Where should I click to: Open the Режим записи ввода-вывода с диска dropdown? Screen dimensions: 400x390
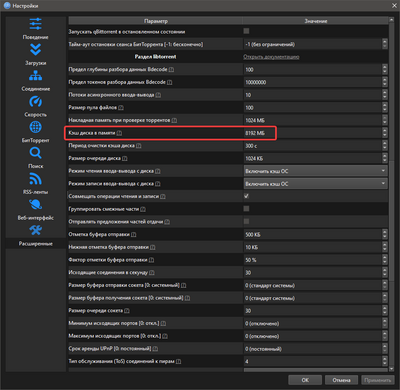click(x=316, y=184)
